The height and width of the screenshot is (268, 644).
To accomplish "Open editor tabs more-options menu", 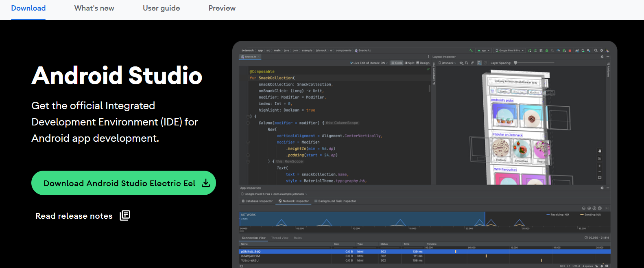I will pos(428,57).
